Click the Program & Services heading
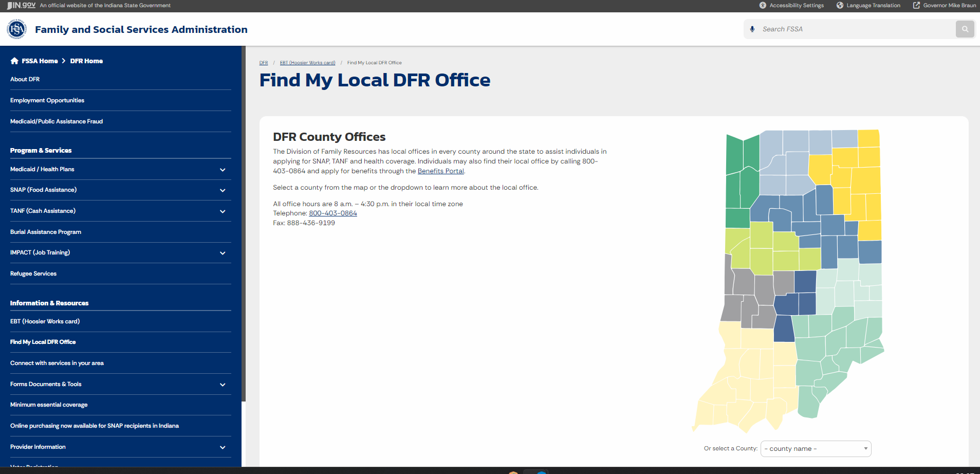The width and height of the screenshot is (980, 474). (x=41, y=151)
